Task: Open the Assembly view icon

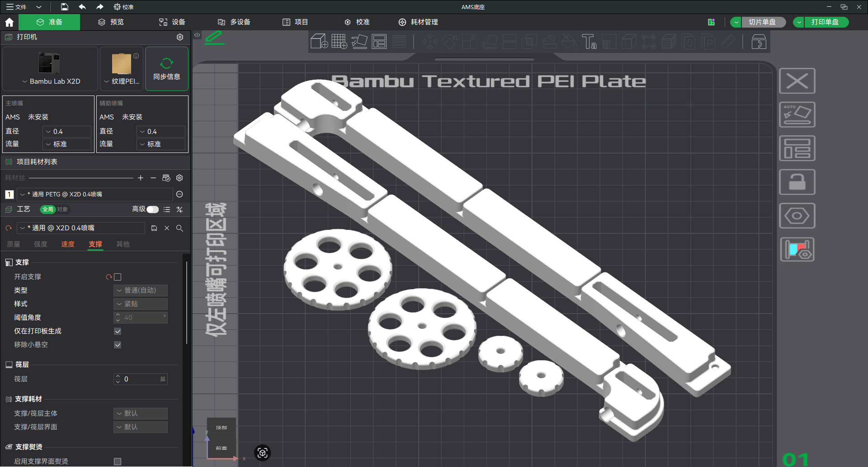Action: (759, 42)
